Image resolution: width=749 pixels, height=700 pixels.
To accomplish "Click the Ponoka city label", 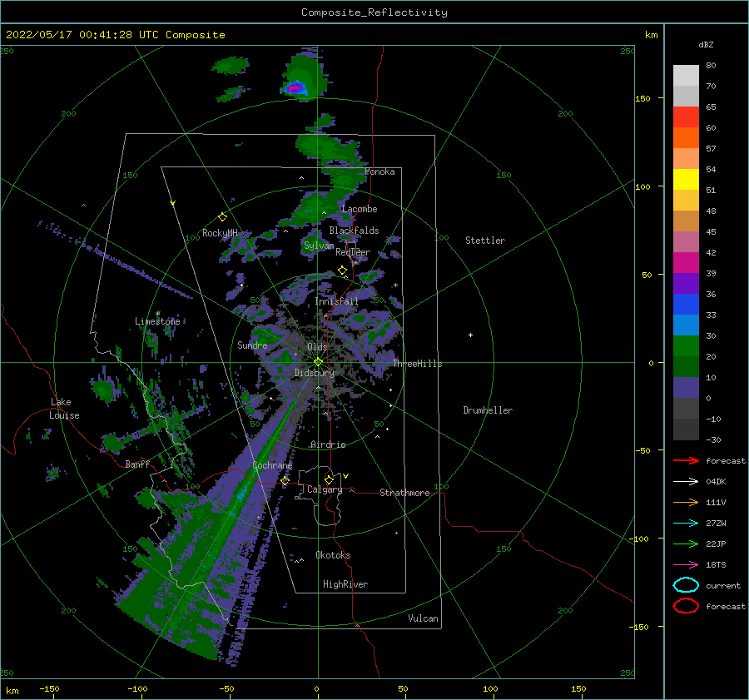I will (x=379, y=171).
